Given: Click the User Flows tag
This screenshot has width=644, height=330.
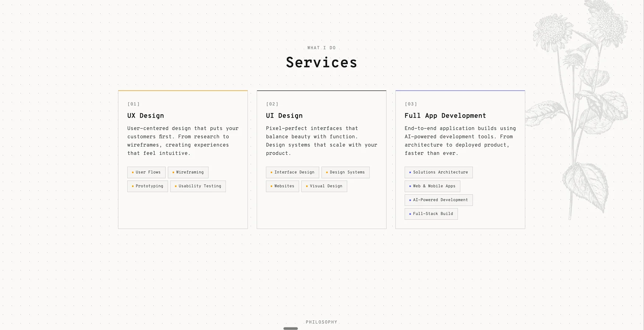Looking at the screenshot, I should point(146,172).
